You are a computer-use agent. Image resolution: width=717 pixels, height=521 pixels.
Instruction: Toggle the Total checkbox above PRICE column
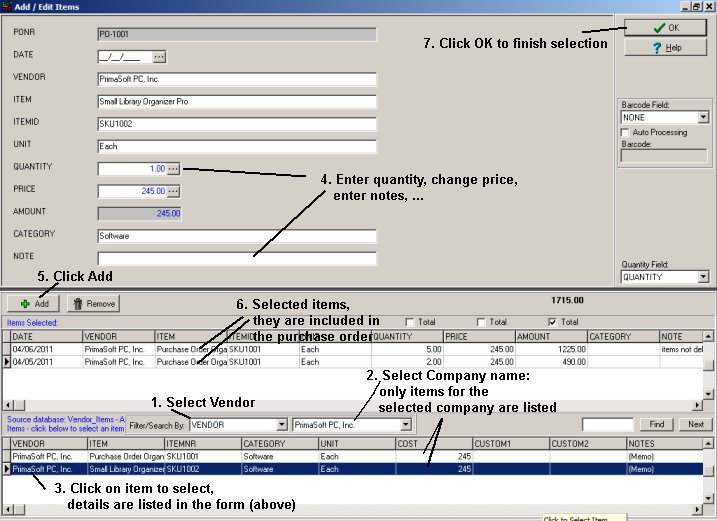click(481, 322)
